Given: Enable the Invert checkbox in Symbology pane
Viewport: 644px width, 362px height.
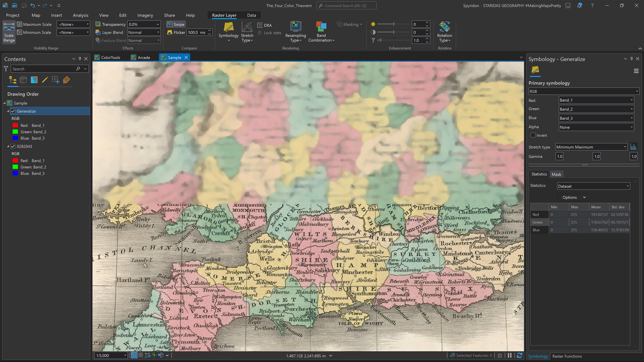Looking at the screenshot, I should pyautogui.click(x=533, y=135).
